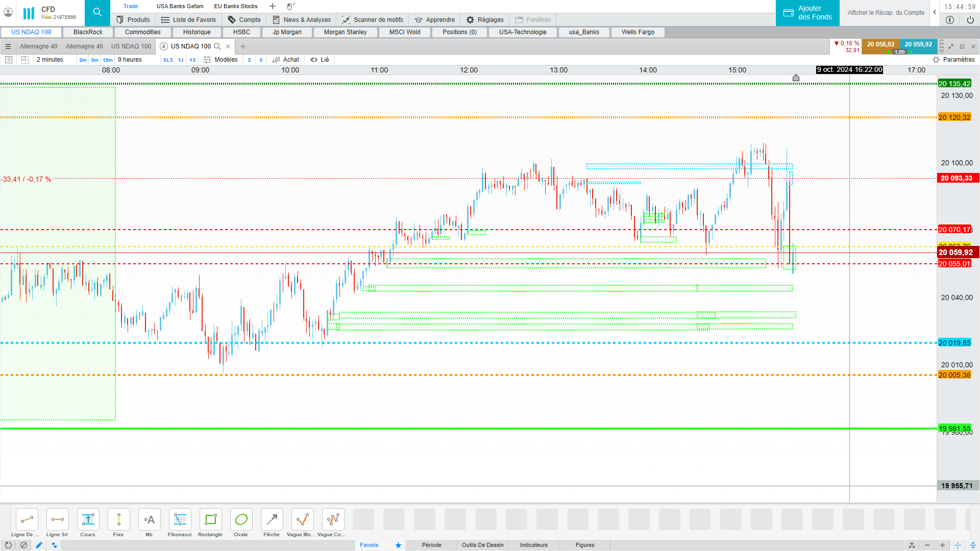Toggle the Lié linked chart option

(320, 60)
